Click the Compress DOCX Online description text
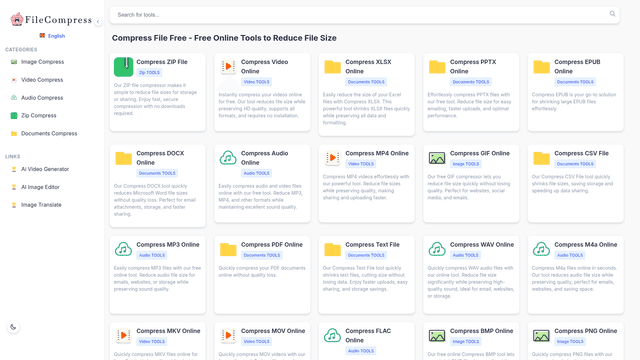 click(155, 200)
